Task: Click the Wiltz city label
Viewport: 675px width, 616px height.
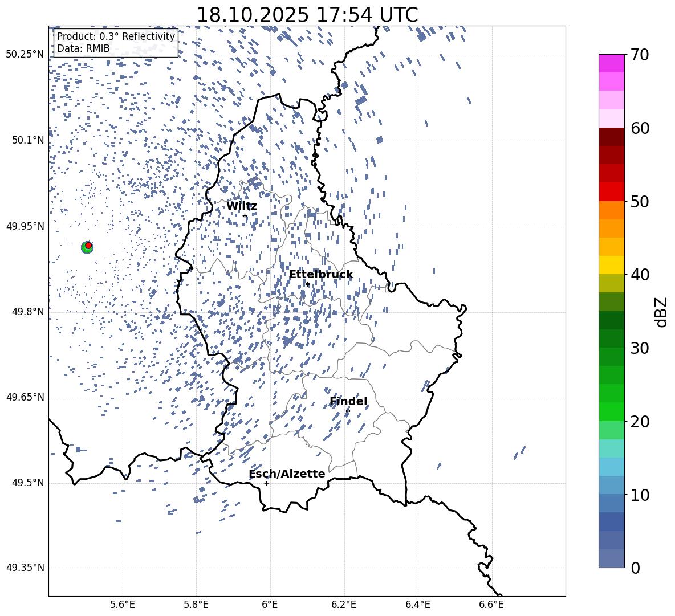Action: (242, 206)
